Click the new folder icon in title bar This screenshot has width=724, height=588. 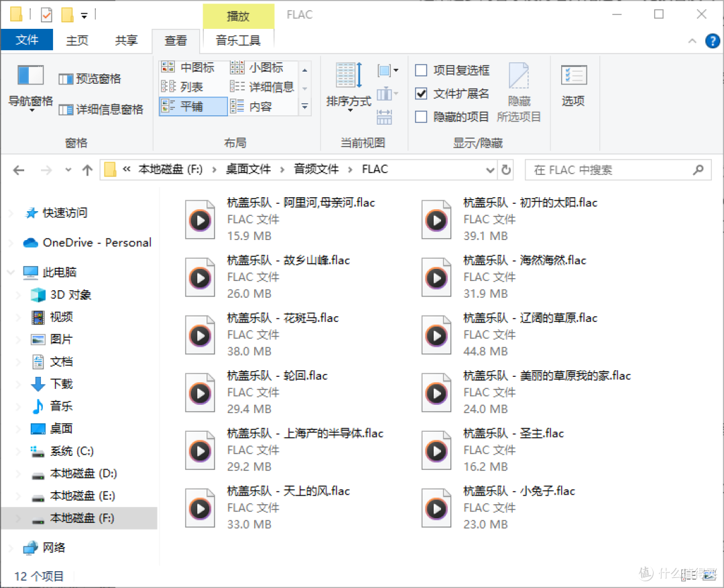(68, 15)
